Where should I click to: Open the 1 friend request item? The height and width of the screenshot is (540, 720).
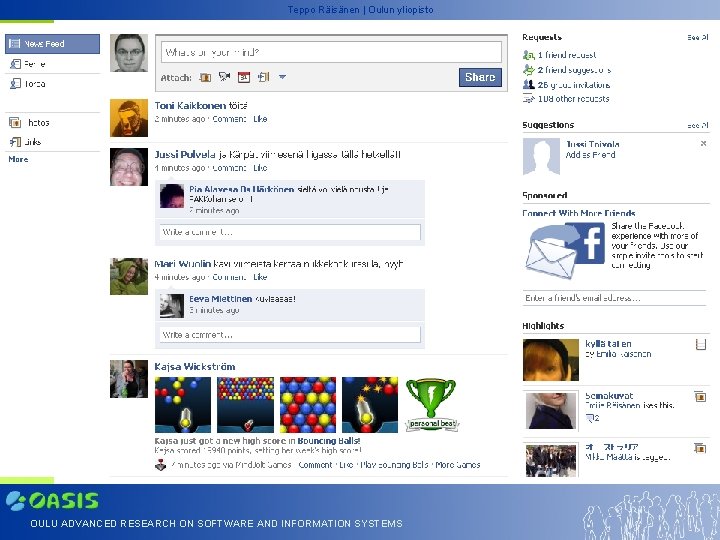click(567, 55)
